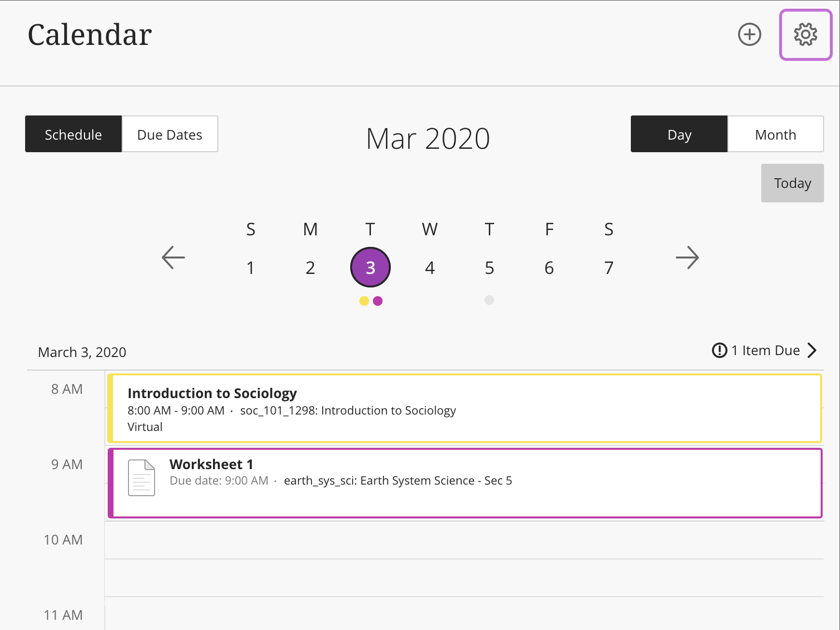Click the gray dot under day 5
840x630 pixels.
coord(489,300)
